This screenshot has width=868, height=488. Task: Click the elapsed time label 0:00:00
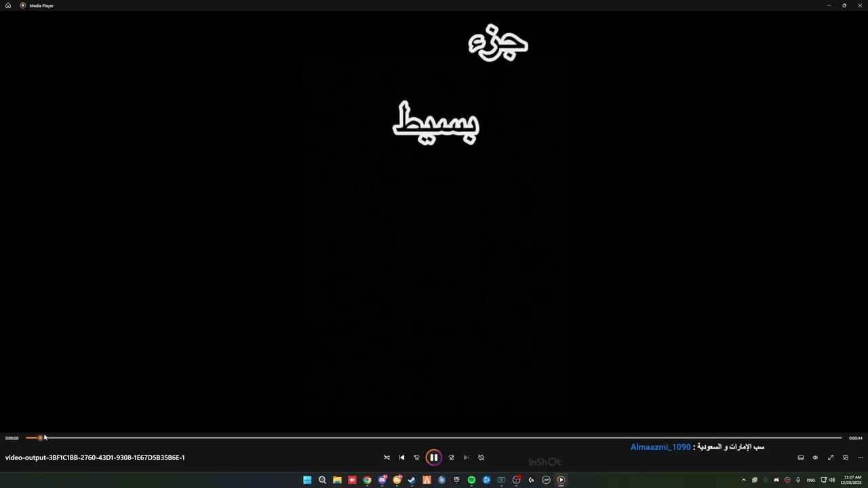click(x=12, y=438)
